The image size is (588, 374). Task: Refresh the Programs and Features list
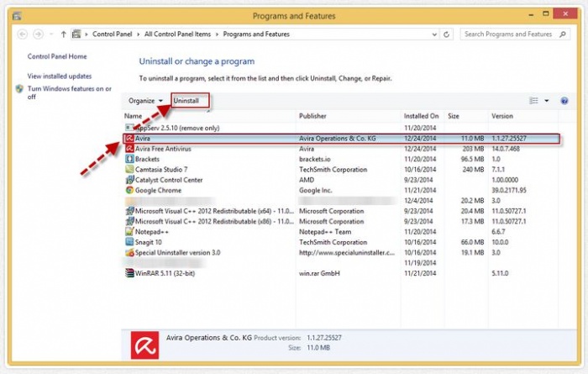click(x=446, y=34)
